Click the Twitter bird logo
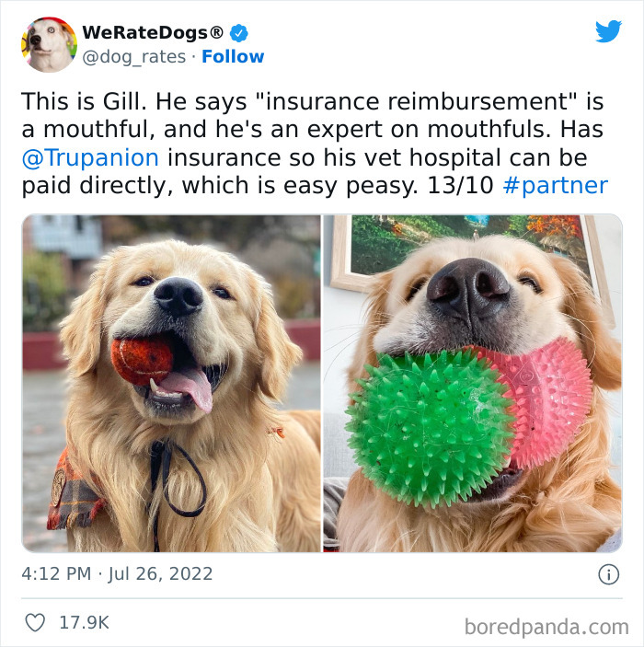The width and height of the screenshot is (644, 647). pos(608,31)
